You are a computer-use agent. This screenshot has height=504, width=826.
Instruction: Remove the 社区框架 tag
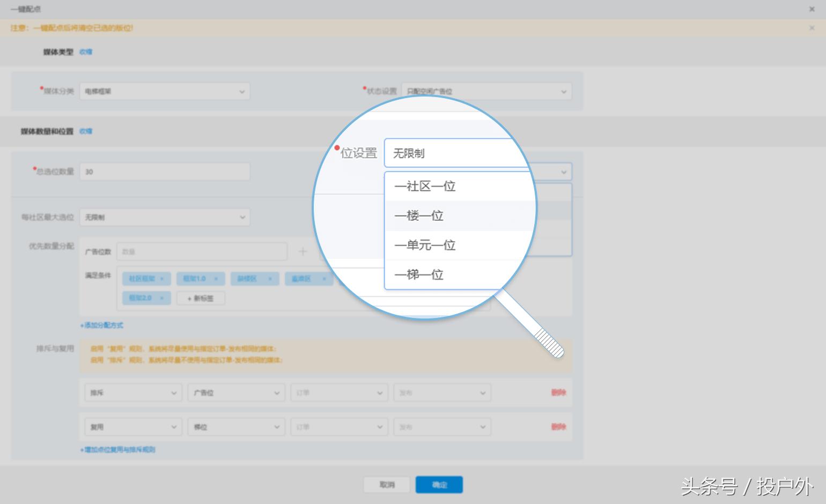tap(162, 279)
